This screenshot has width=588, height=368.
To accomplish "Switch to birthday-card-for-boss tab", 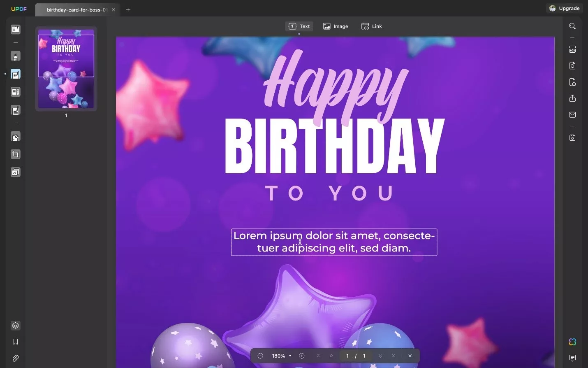I will coord(77,9).
